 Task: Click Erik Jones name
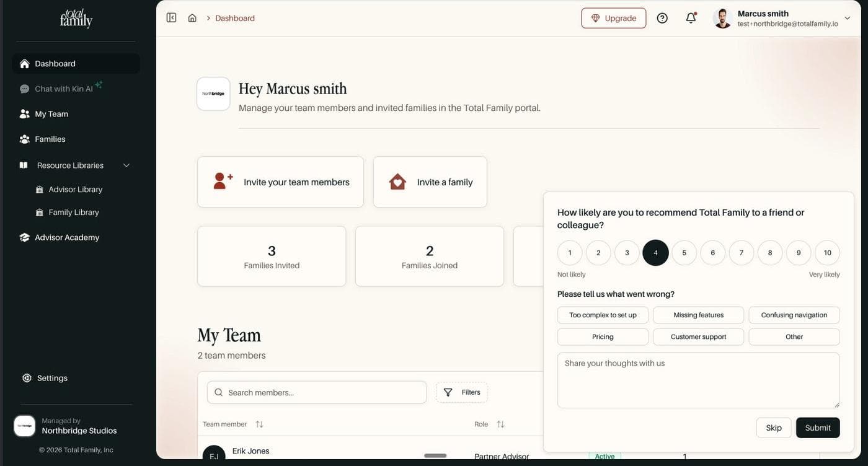coord(251,451)
